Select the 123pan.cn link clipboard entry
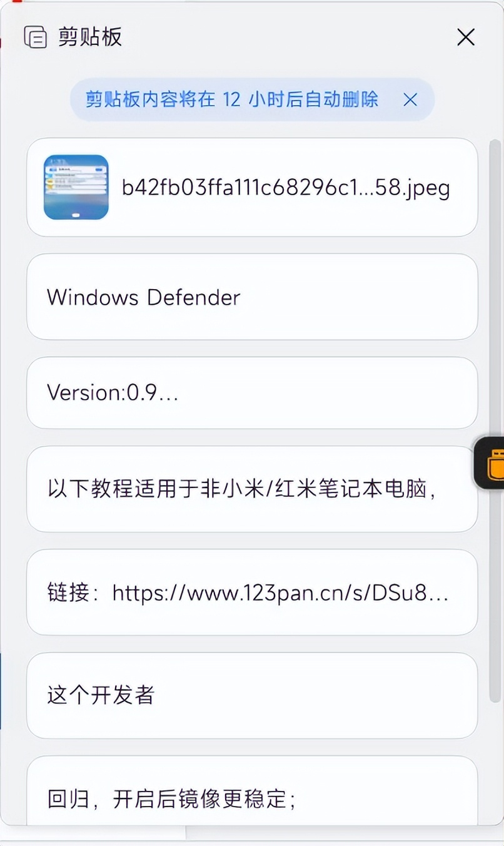The width and height of the screenshot is (504, 846). [x=252, y=592]
